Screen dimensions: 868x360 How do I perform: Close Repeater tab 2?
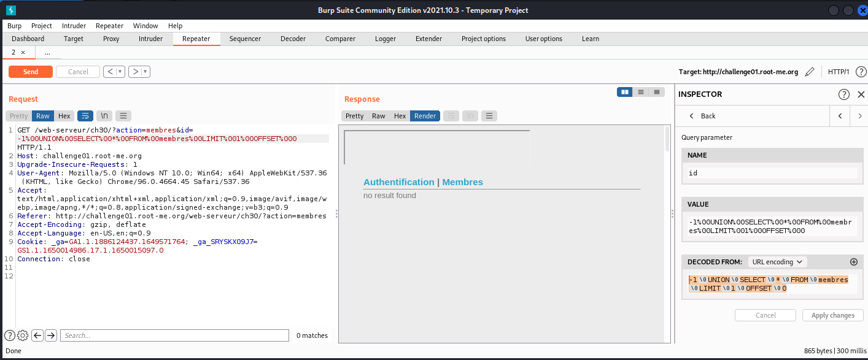tap(23, 53)
